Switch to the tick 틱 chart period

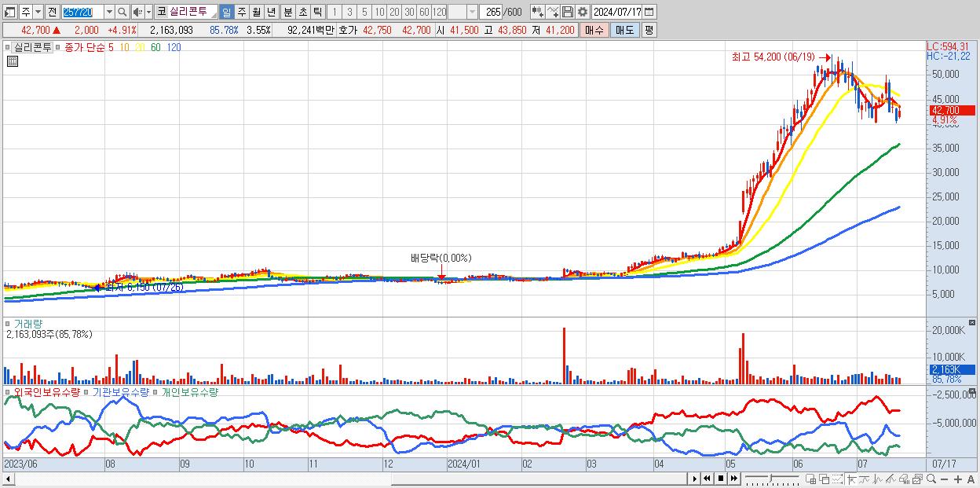pyautogui.click(x=317, y=12)
